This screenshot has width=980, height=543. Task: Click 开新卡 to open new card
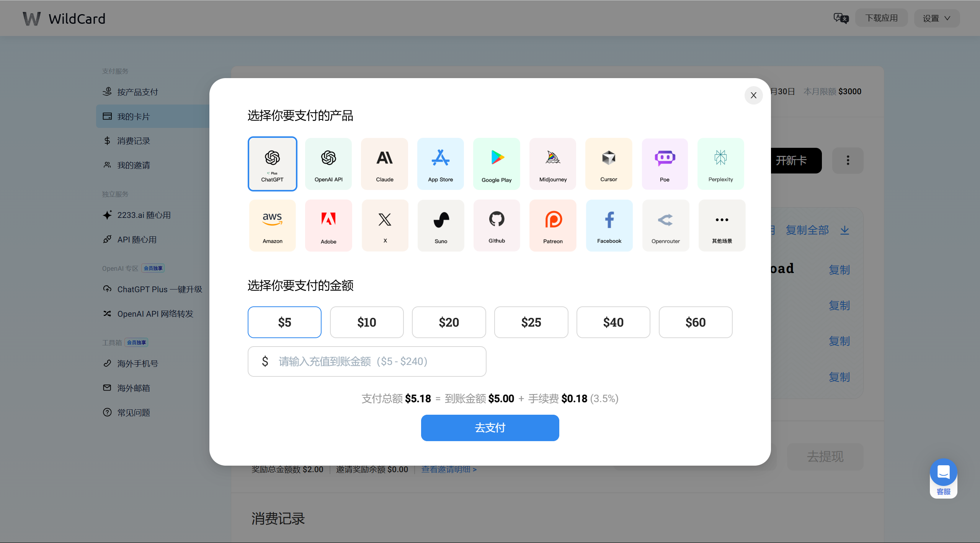[x=792, y=160]
